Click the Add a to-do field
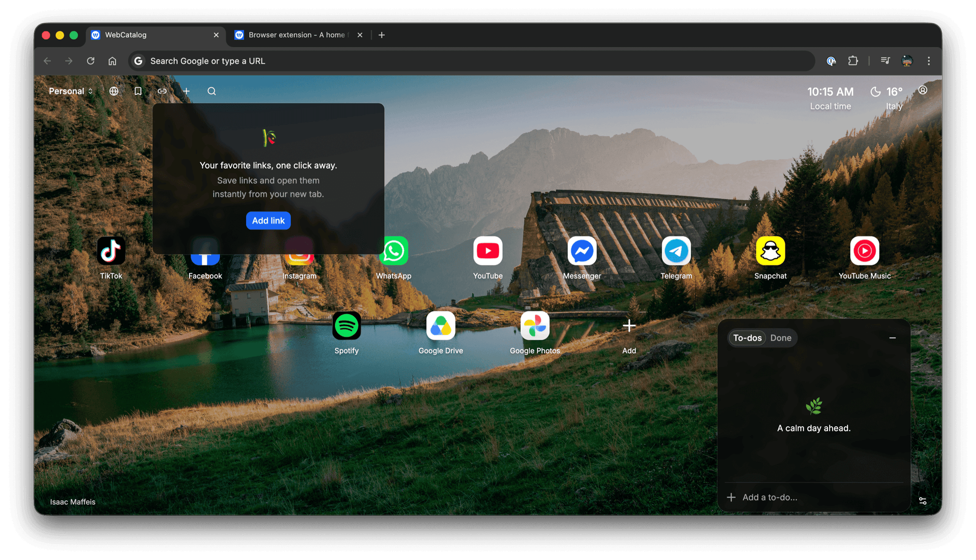This screenshot has width=976, height=560. (x=814, y=497)
